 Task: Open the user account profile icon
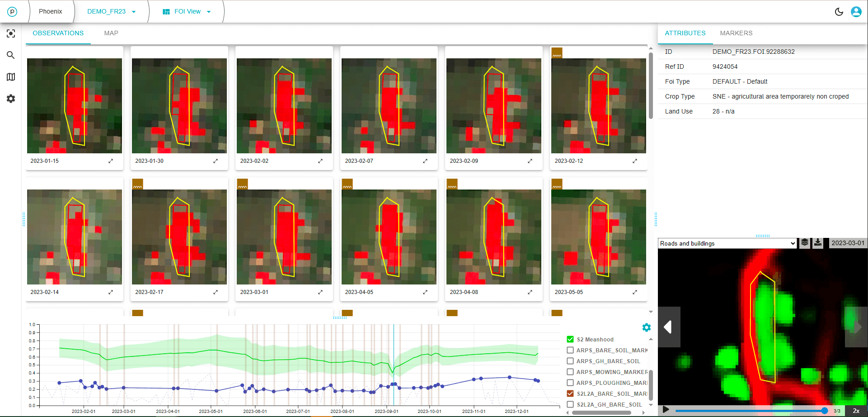(856, 12)
